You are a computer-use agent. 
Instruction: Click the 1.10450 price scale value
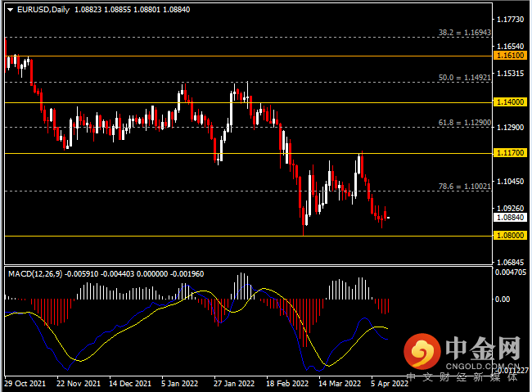pos(510,181)
